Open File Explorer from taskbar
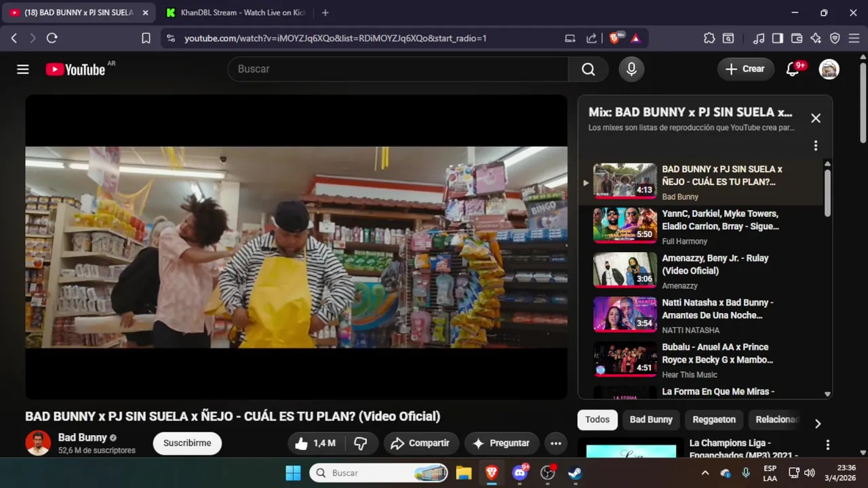This screenshot has width=868, height=488. pyautogui.click(x=463, y=473)
